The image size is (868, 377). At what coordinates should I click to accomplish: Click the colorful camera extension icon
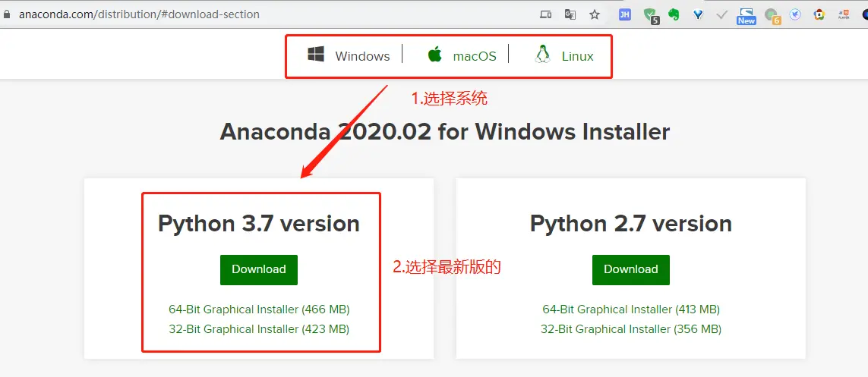click(820, 15)
